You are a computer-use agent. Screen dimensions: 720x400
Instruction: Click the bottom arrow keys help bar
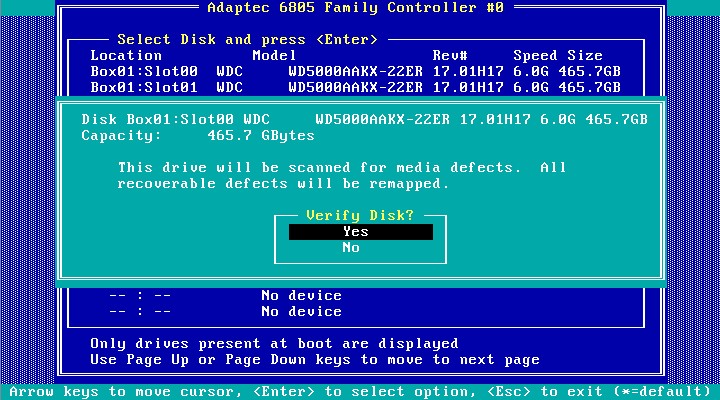click(360, 391)
